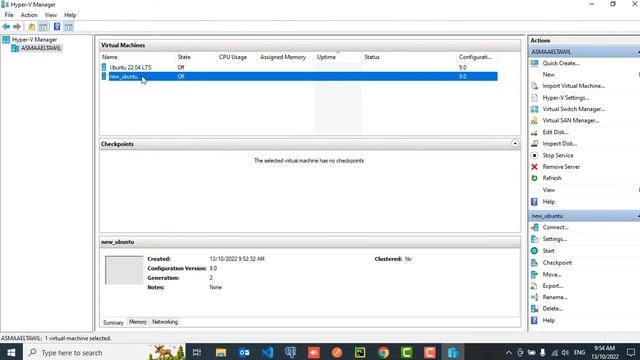
Task: Click Stop Service action
Action: [x=558, y=156]
